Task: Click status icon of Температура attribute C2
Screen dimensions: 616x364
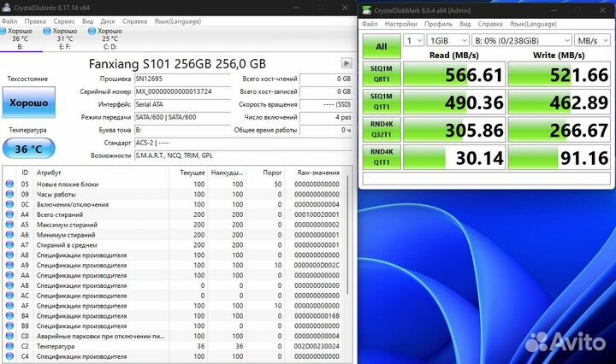Action: coord(9,346)
